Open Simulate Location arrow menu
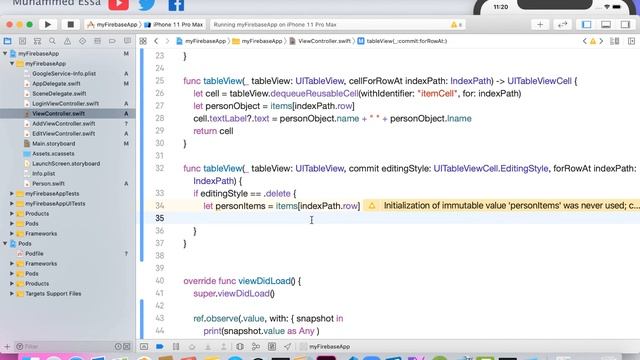 288,347
